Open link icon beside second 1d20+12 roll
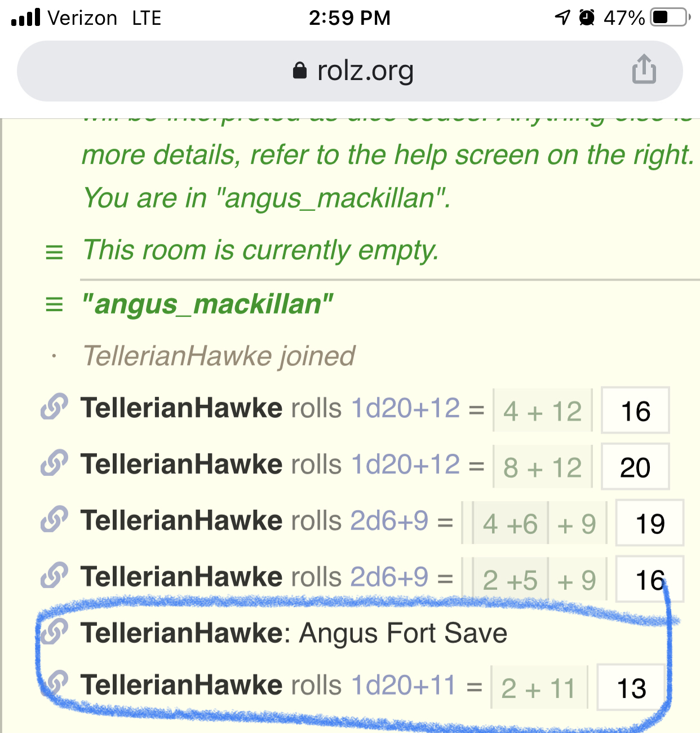 pyautogui.click(x=54, y=463)
